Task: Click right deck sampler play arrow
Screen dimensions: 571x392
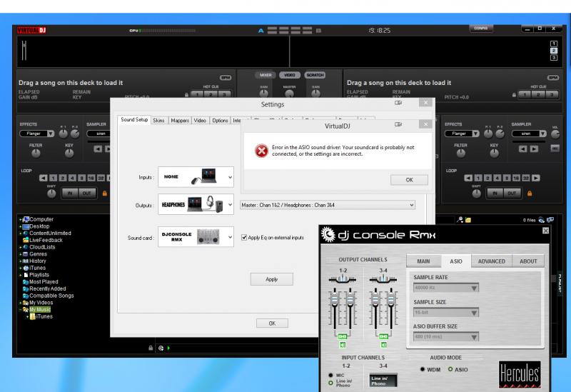Action: point(534,149)
